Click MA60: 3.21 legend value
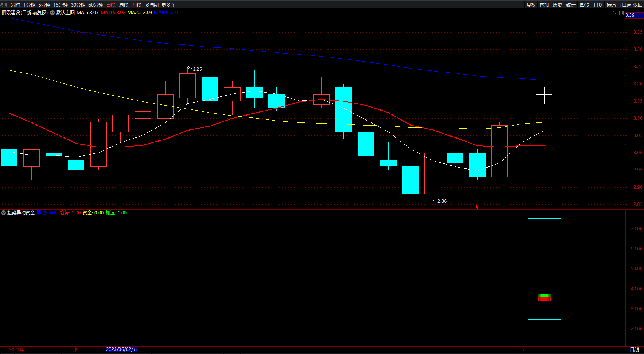Viewport: 644px width, 354px height. 166,13
